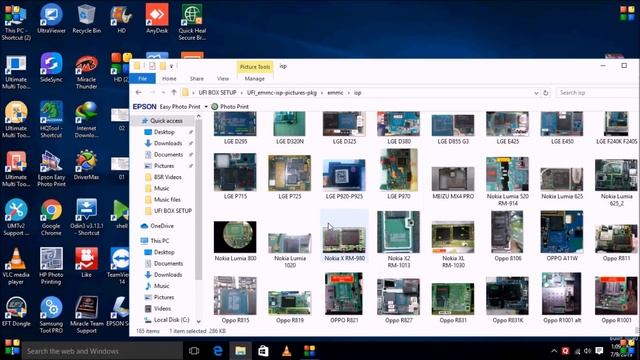Click Search the web and Windows box
Screen dimensions: 640x360
[x=102, y=351]
